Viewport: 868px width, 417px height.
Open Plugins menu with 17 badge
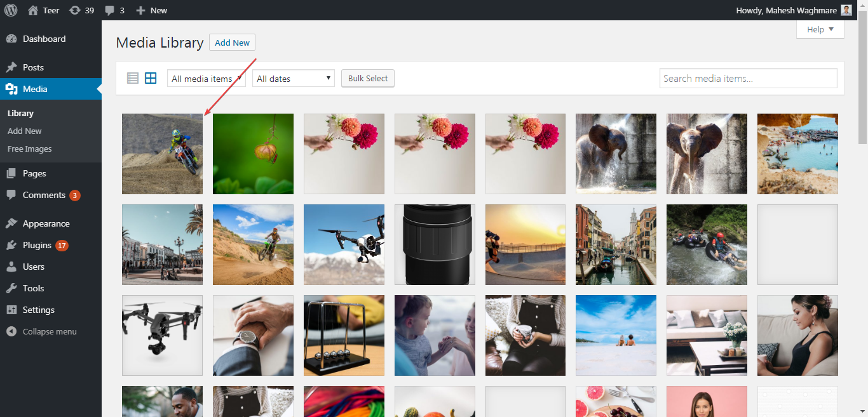tap(51, 245)
